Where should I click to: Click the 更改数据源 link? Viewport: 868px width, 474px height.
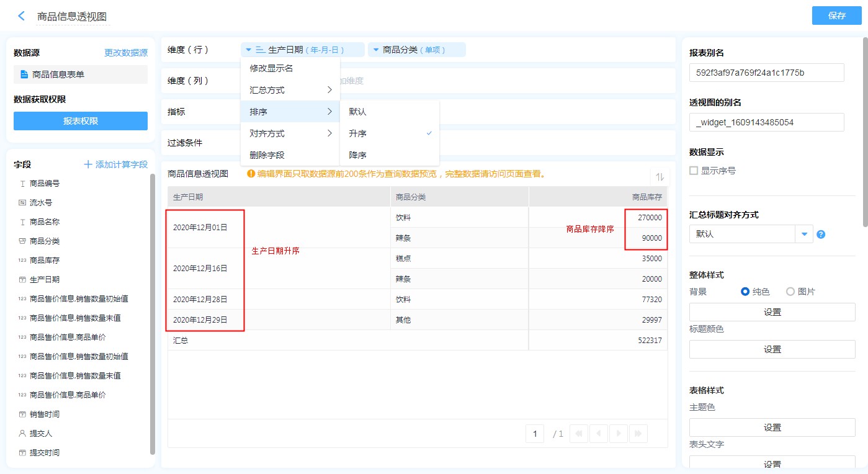click(126, 53)
